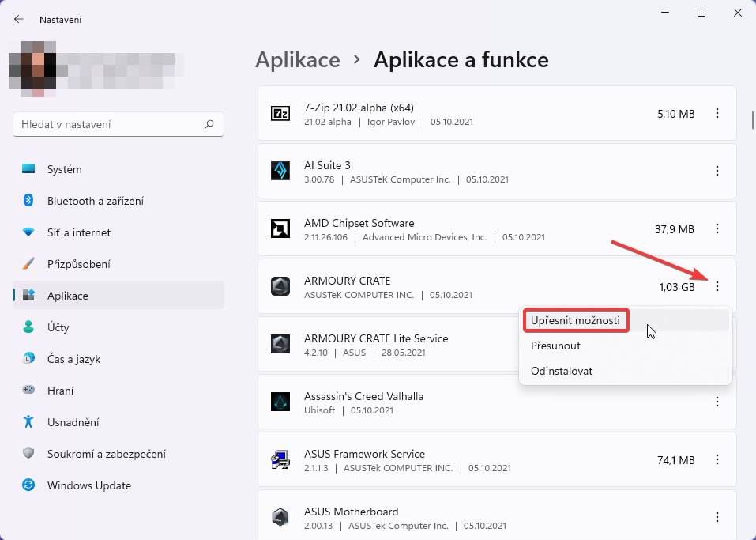Click the ARMOURY CRATE Lite Service icon
The width and height of the screenshot is (756, 540).
tap(280, 344)
